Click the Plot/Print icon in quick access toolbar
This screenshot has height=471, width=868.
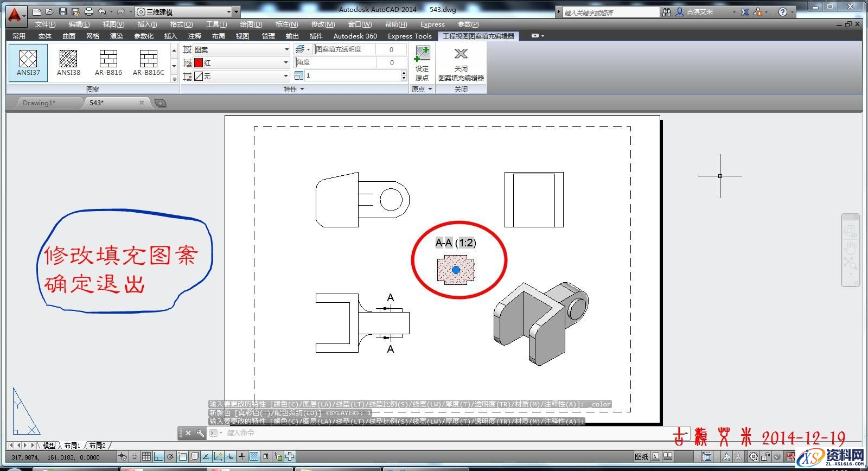click(89, 11)
